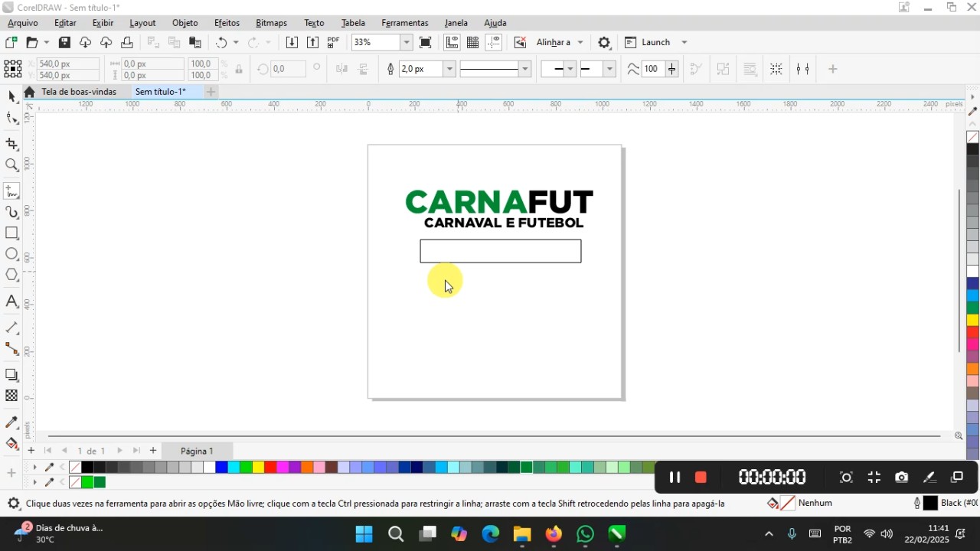
Task: Click the X position input field
Action: [x=67, y=64]
